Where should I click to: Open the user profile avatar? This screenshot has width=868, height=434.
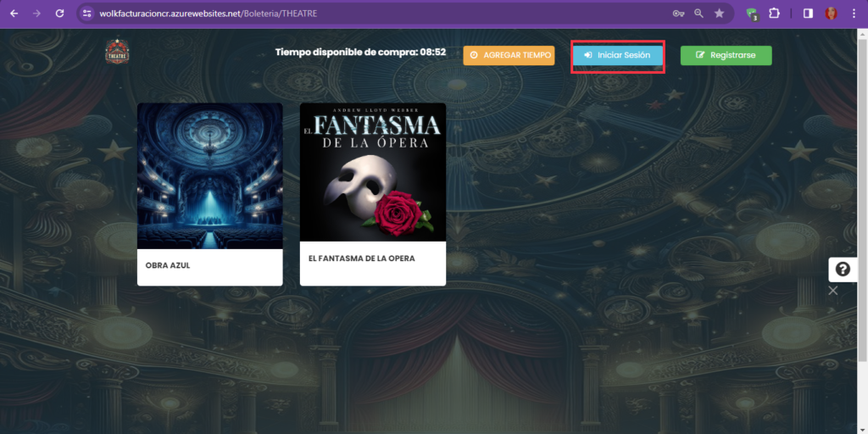click(x=831, y=14)
